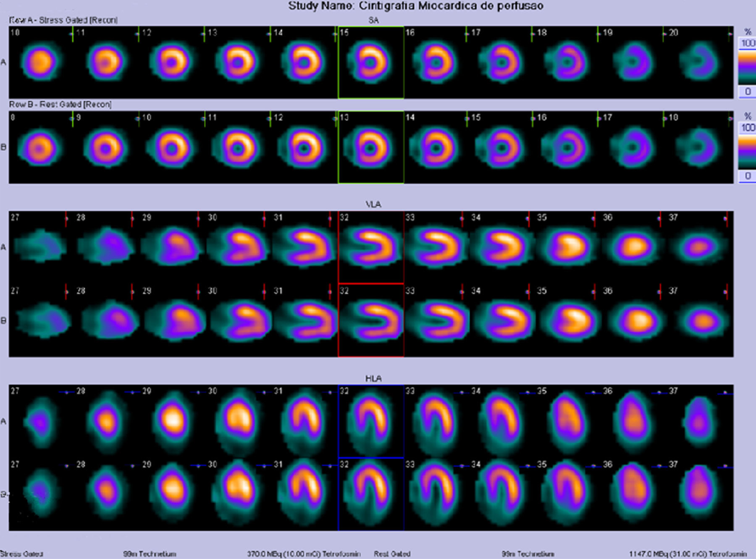The height and width of the screenshot is (559, 756).
Task: Click rest row upper threshold 100 field
Action: pyautogui.click(x=747, y=128)
